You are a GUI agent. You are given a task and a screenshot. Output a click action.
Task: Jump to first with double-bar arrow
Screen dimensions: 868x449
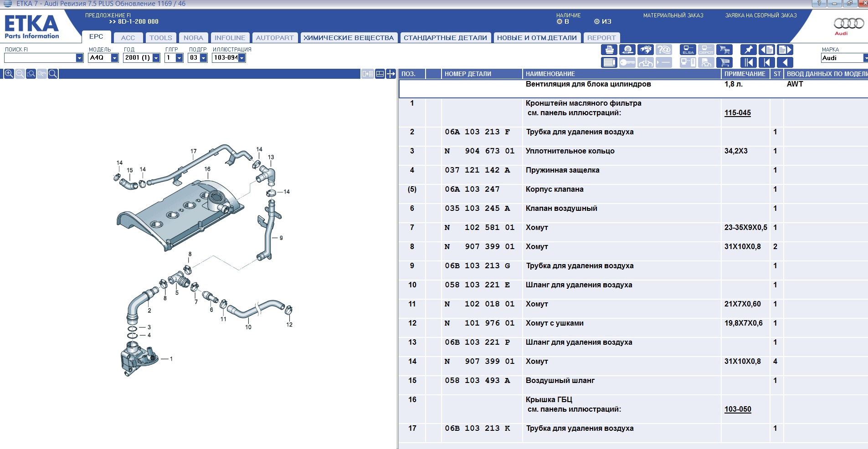click(x=749, y=62)
